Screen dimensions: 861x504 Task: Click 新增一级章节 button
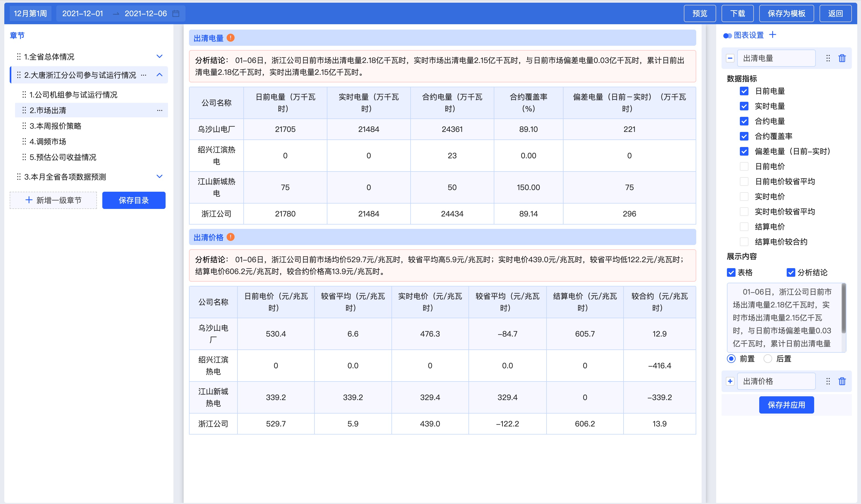(53, 200)
